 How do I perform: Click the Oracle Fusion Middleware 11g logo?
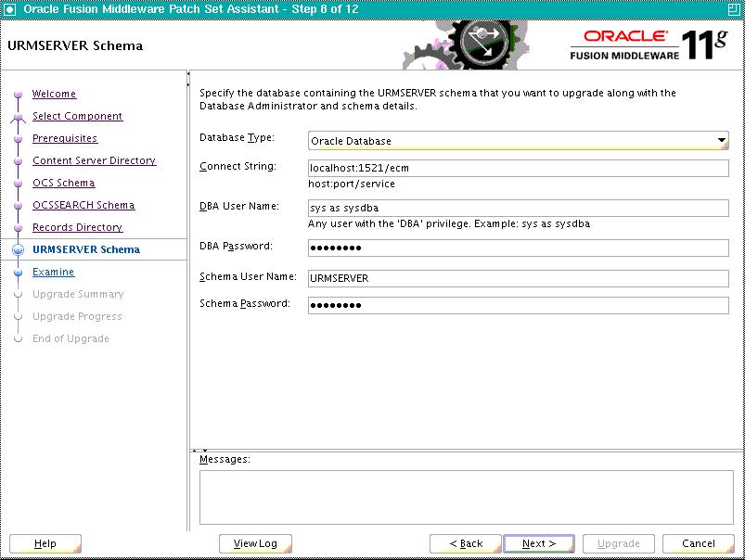(x=649, y=45)
